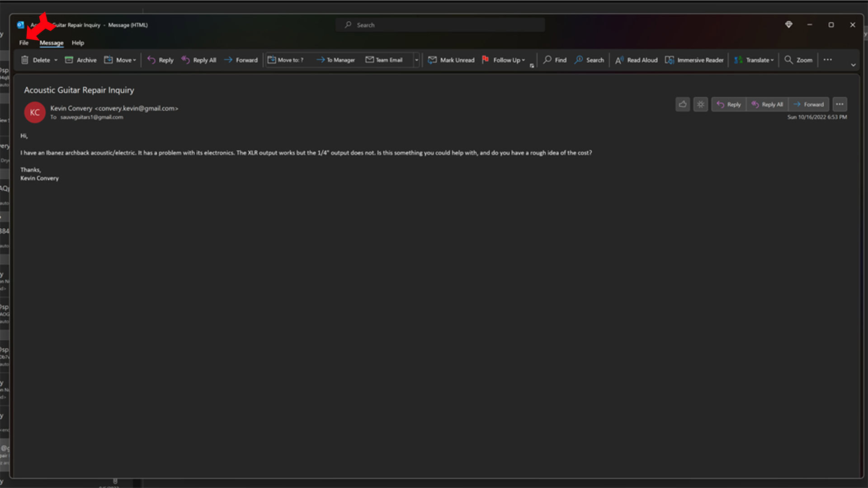Click Reply All in message header
The width and height of the screenshot is (868, 488).
click(x=767, y=104)
